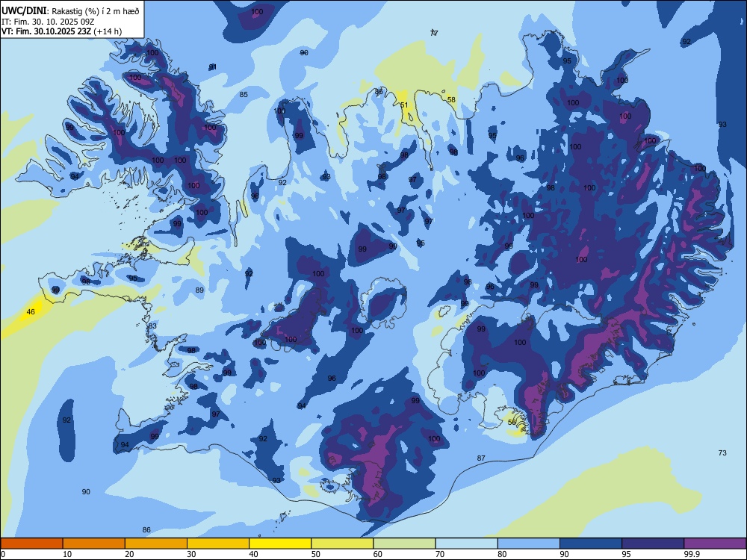The height and width of the screenshot is (560, 747).
Task: Click the orange 10–20 legend swatch
Action: 94,544
